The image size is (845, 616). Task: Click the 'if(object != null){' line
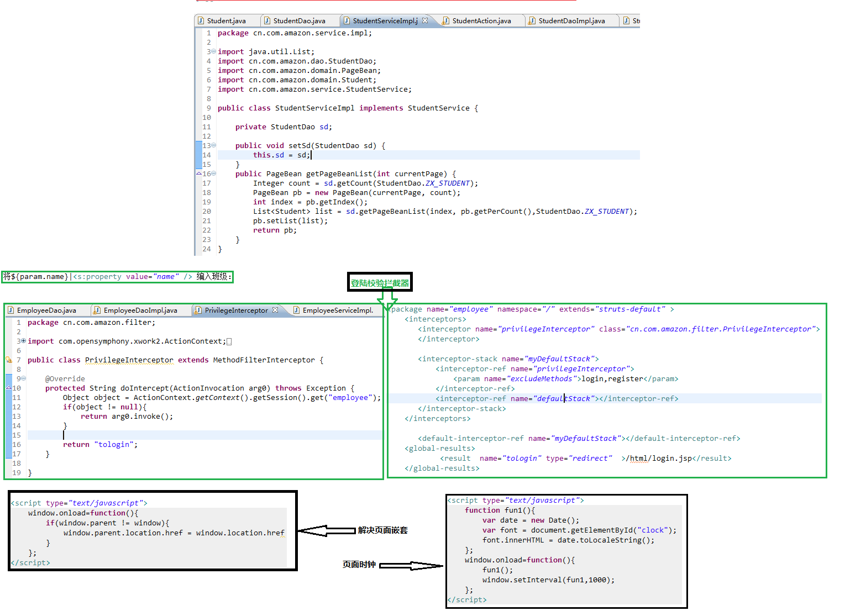104,407
